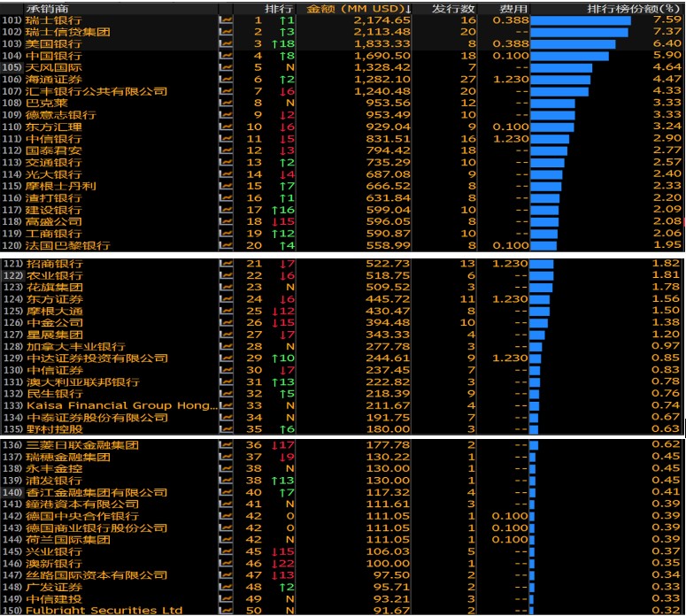Click the market share value 7.37
The width and height of the screenshot is (686, 616).
[x=667, y=32]
